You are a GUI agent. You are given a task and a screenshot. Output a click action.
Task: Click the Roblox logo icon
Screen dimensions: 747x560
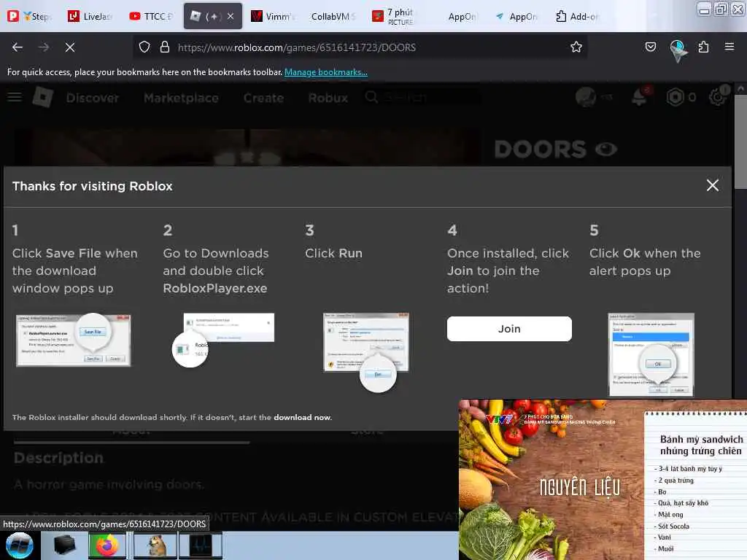(x=43, y=97)
